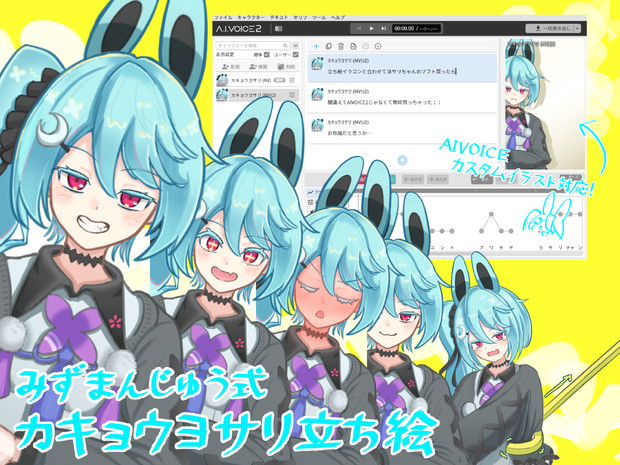Screen dimensions: 620x465
Task: Click the round plus add-line button
Action: (x=403, y=160)
